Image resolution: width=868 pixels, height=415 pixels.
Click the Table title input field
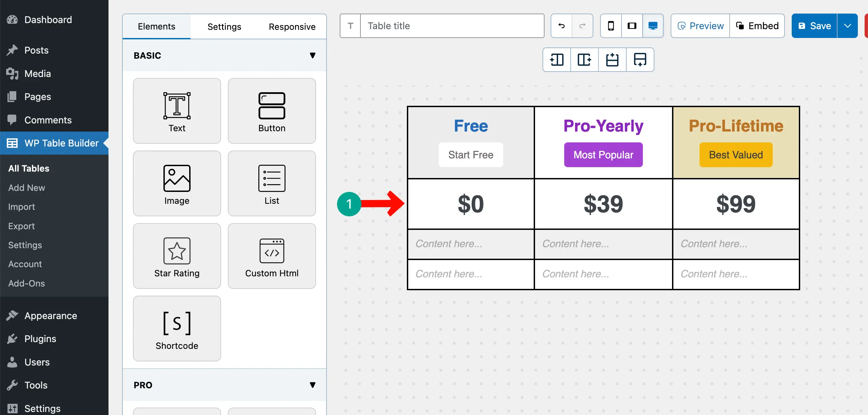pyautogui.click(x=452, y=25)
